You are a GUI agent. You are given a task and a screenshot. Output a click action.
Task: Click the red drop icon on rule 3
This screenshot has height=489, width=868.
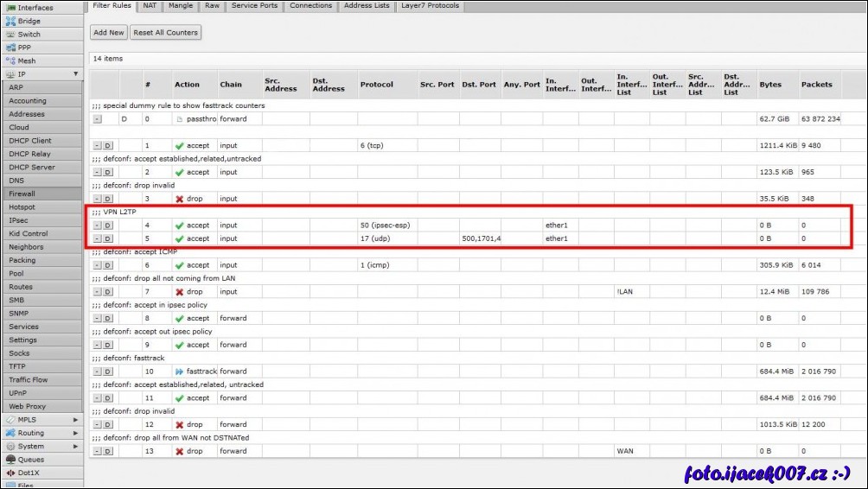(179, 199)
